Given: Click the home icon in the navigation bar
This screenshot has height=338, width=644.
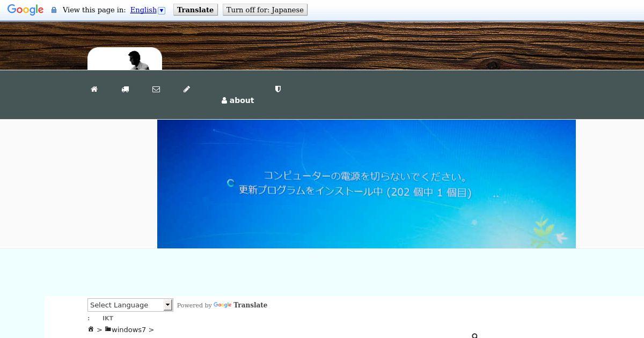Looking at the screenshot, I should click(x=94, y=89).
